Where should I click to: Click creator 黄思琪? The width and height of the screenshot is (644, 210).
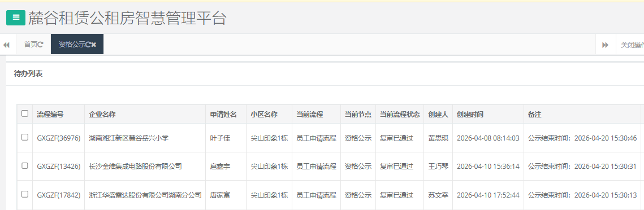point(438,138)
